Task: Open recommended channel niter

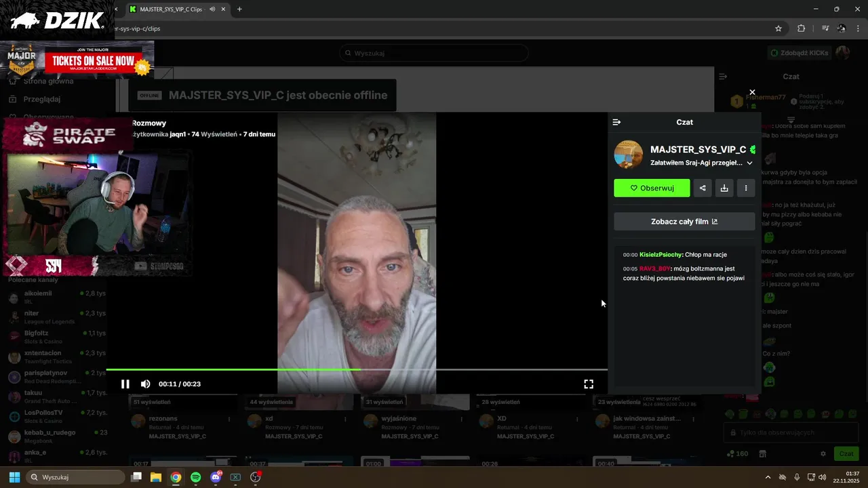Action: coord(57,317)
